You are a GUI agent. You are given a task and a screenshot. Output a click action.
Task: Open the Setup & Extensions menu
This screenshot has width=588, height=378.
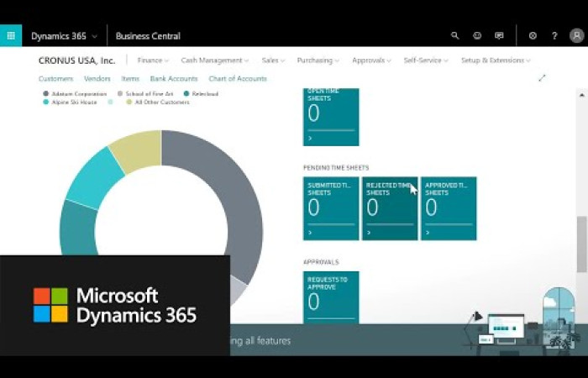click(x=496, y=60)
